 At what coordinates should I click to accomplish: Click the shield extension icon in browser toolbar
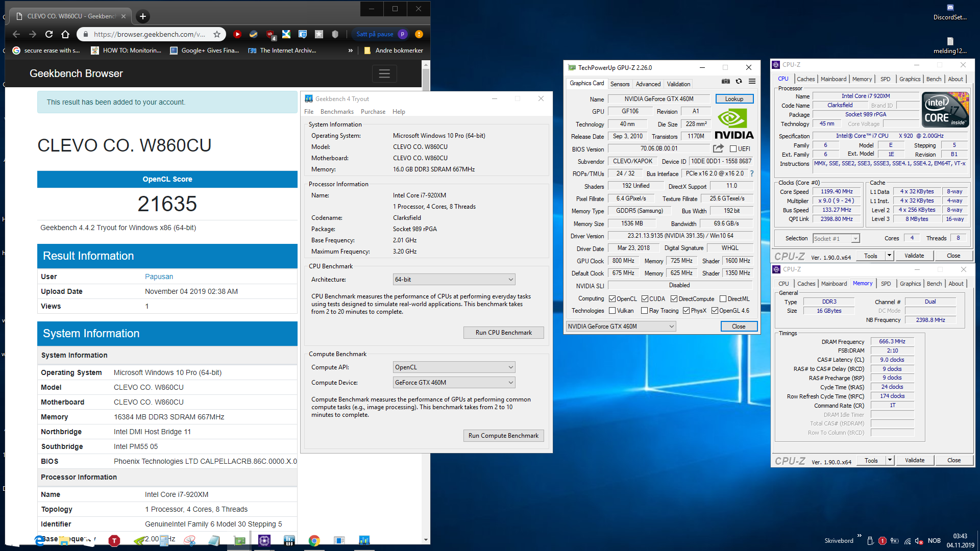[335, 34]
